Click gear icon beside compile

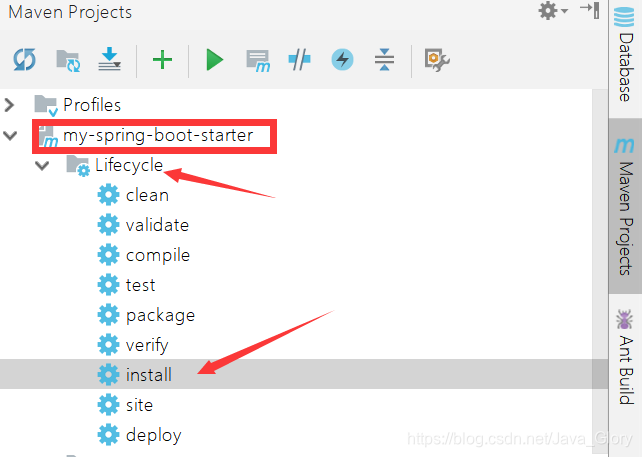[109, 255]
